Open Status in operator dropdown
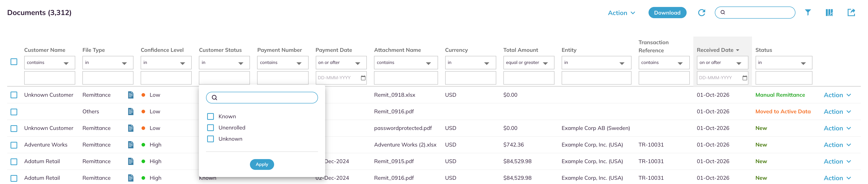 784,62
